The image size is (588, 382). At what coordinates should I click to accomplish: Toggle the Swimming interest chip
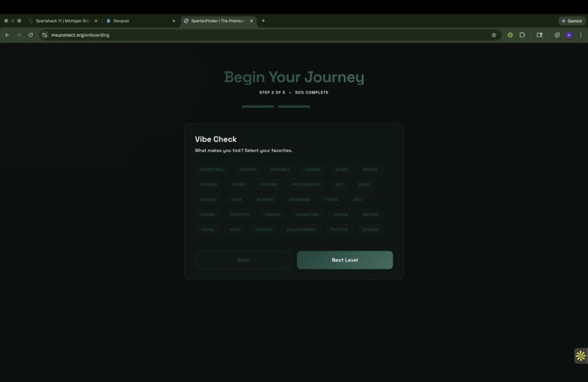click(x=299, y=199)
